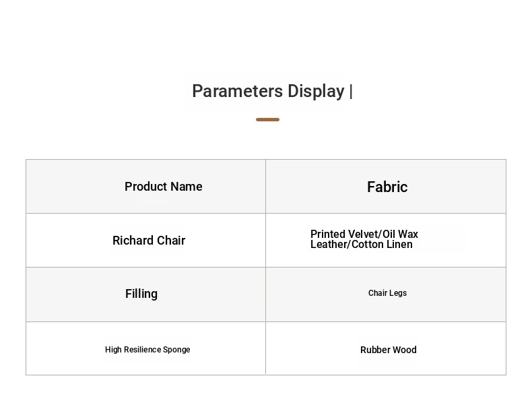Click the word "Parameters" in the title
The image size is (532, 403).
point(237,91)
